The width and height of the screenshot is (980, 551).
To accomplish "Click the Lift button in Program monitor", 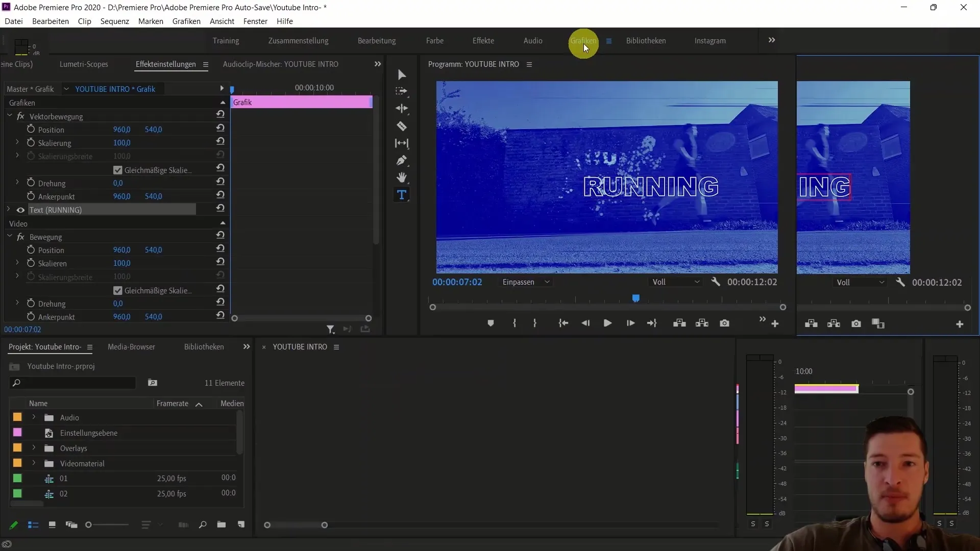I will [679, 323].
